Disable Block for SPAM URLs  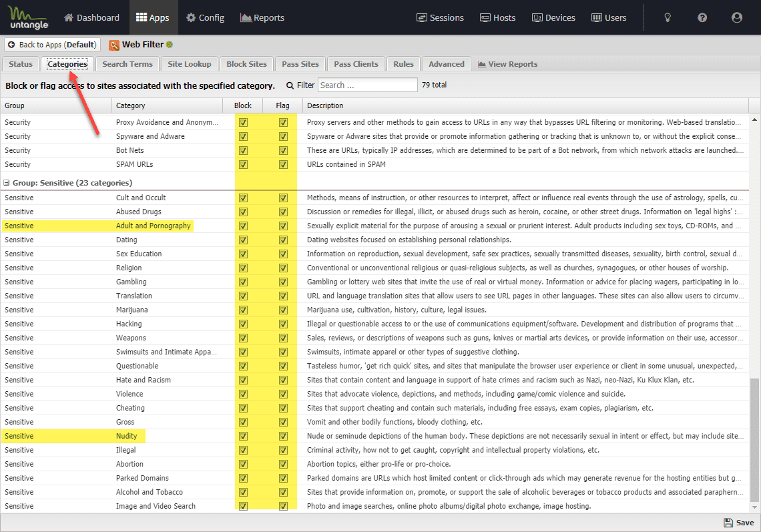coord(242,164)
